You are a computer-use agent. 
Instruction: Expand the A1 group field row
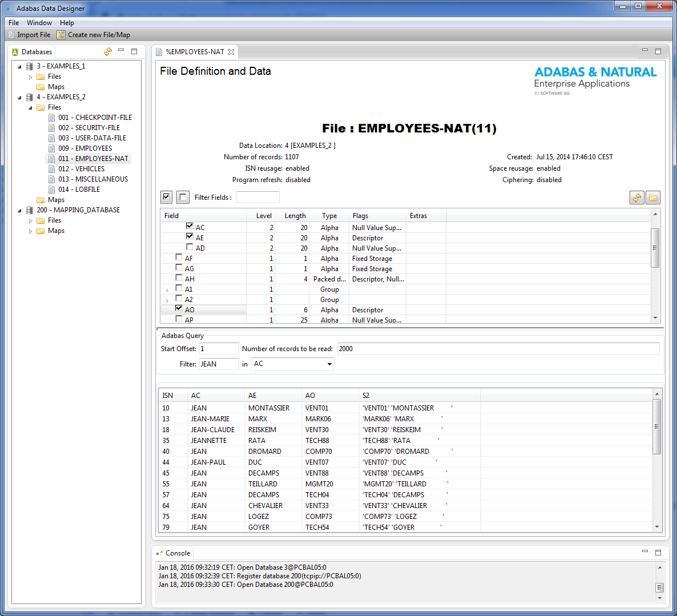pyautogui.click(x=166, y=289)
